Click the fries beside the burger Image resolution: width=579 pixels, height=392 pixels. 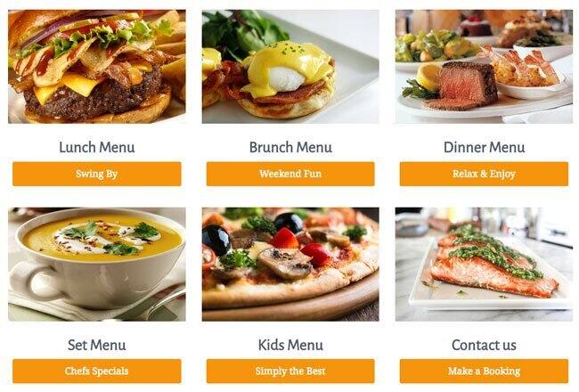click(x=173, y=55)
